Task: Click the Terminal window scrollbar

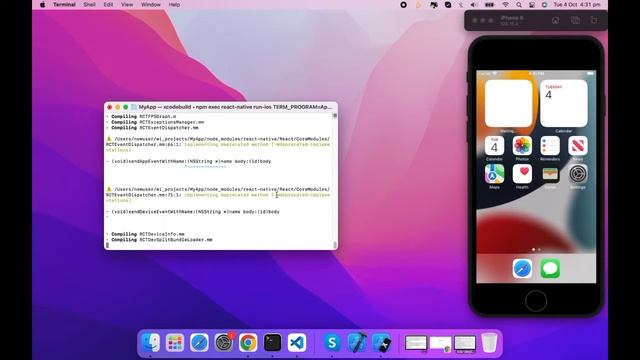Action: [335, 180]
